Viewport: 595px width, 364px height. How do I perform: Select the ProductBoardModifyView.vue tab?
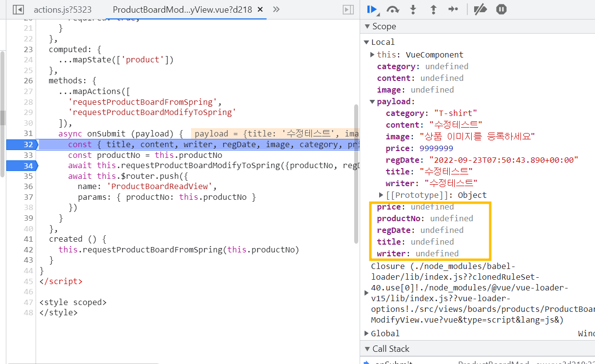point(182,9)
